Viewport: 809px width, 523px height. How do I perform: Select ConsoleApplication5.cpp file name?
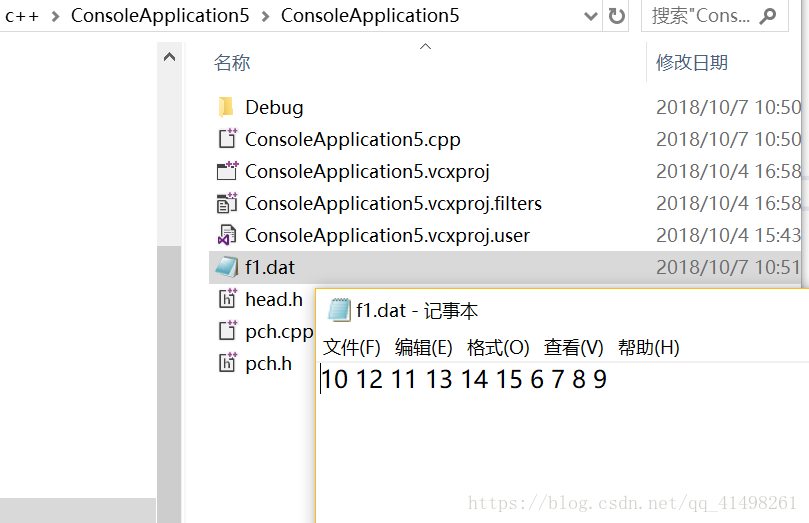352,139
